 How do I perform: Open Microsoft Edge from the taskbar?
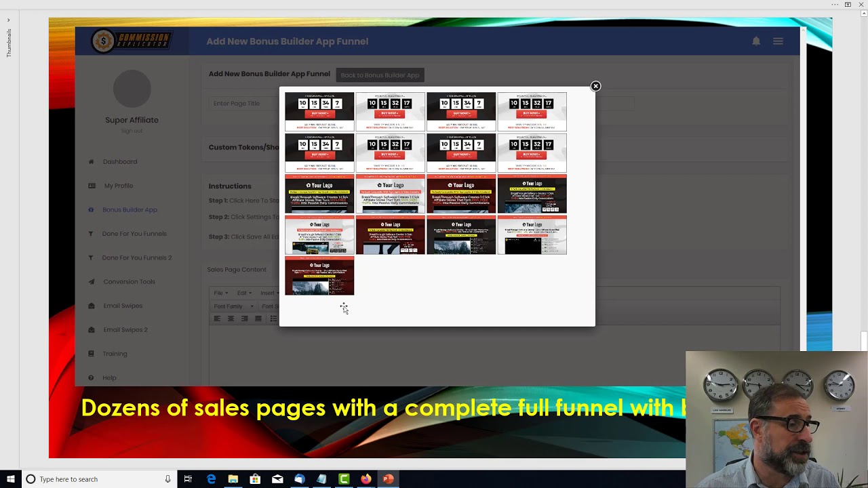pyautogui.click(x=211, y=479)
